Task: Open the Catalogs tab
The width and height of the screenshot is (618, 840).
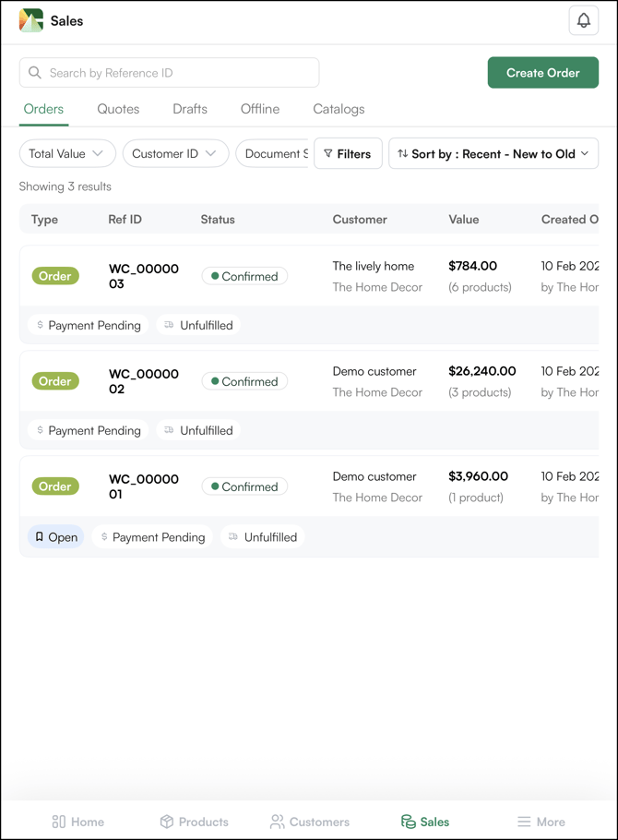Action: 339,109
